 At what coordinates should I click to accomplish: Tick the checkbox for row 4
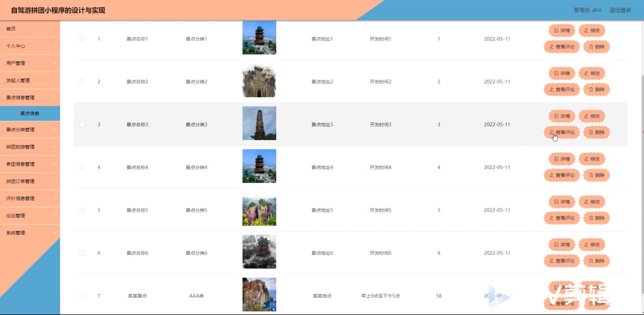pyautogui.click(x=82, y=167)
